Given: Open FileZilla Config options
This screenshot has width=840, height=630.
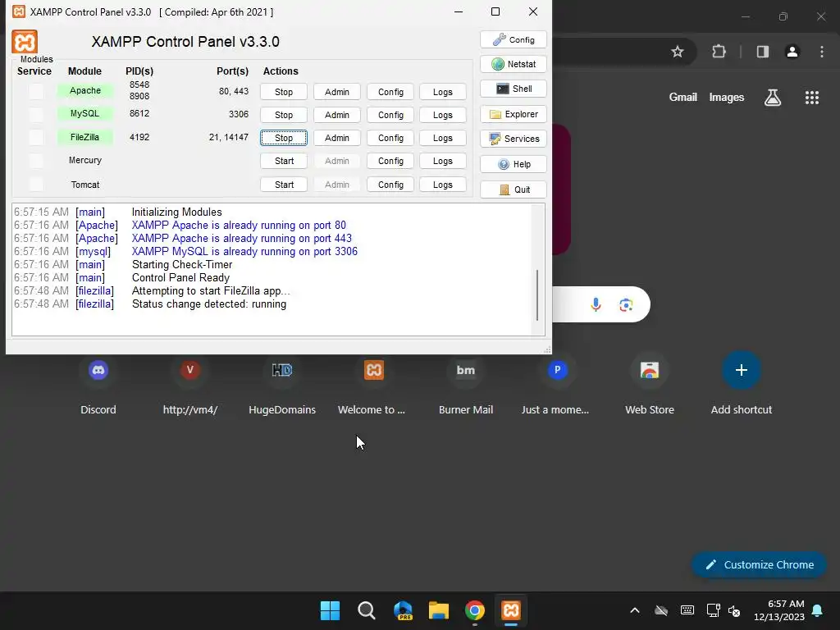Looking at the screenshot, I should [390, 138].
